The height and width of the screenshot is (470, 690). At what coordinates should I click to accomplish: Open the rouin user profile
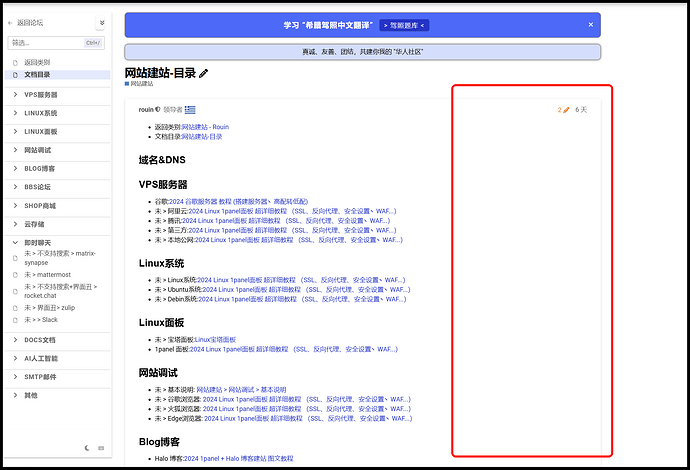click(x=146, y=110)
